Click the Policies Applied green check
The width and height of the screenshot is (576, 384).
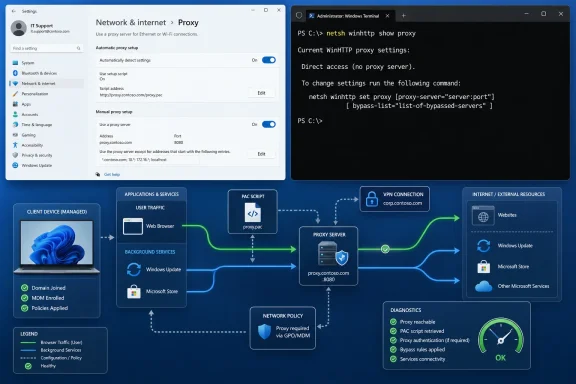(25, 308)
